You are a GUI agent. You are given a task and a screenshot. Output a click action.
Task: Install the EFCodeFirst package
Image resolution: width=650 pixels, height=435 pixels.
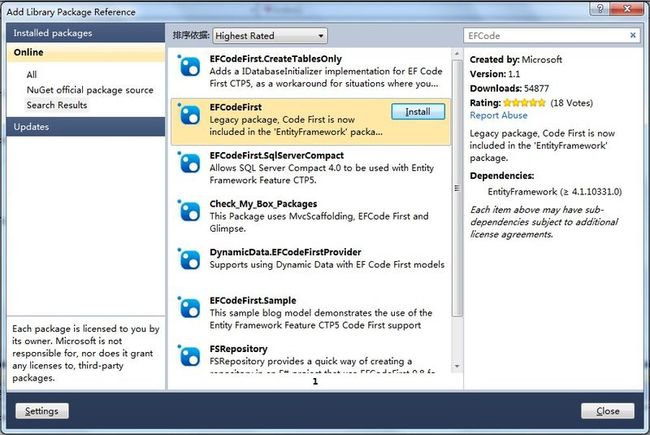[x=418, y=112]
